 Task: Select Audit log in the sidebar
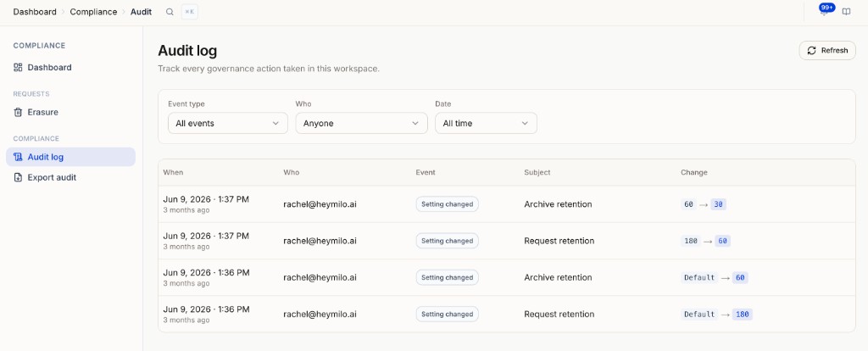(70, 157)
